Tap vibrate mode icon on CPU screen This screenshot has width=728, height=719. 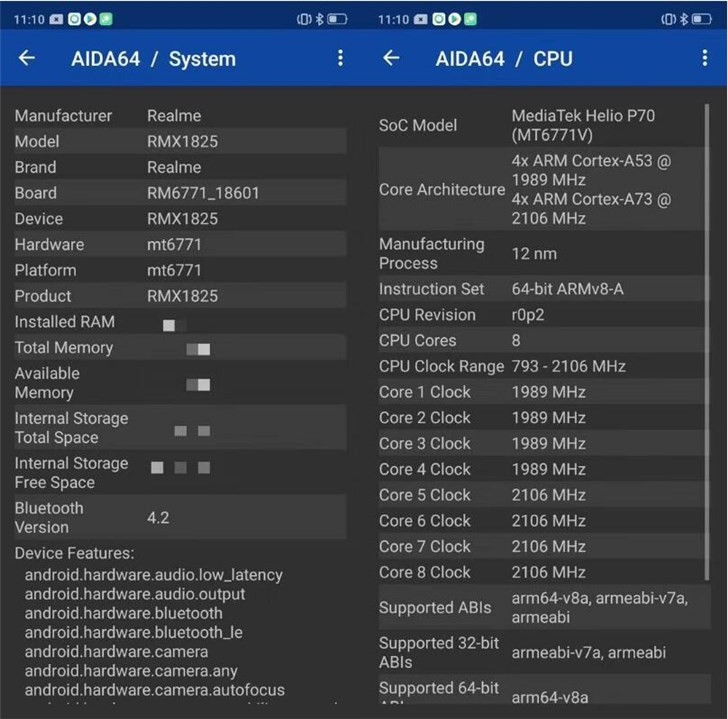(x=669, y=19)
